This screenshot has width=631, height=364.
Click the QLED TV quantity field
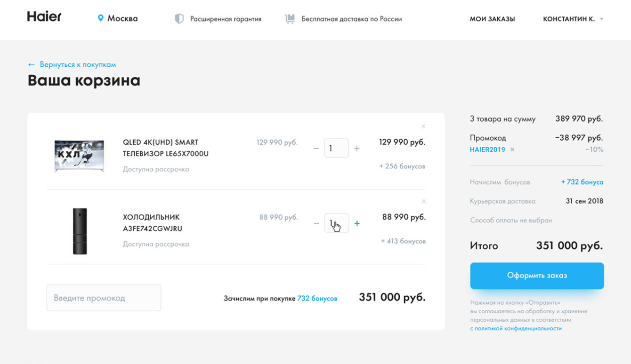[x=336, y=148]
